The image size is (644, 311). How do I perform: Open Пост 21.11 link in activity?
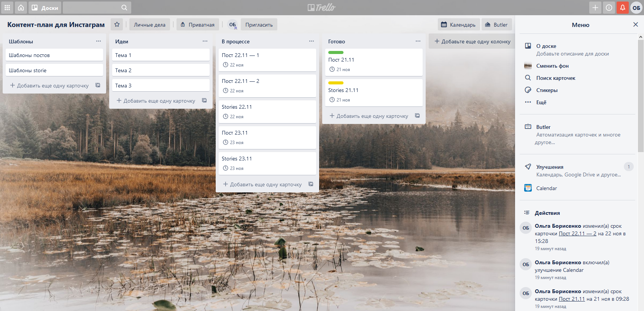click(572, 299)
